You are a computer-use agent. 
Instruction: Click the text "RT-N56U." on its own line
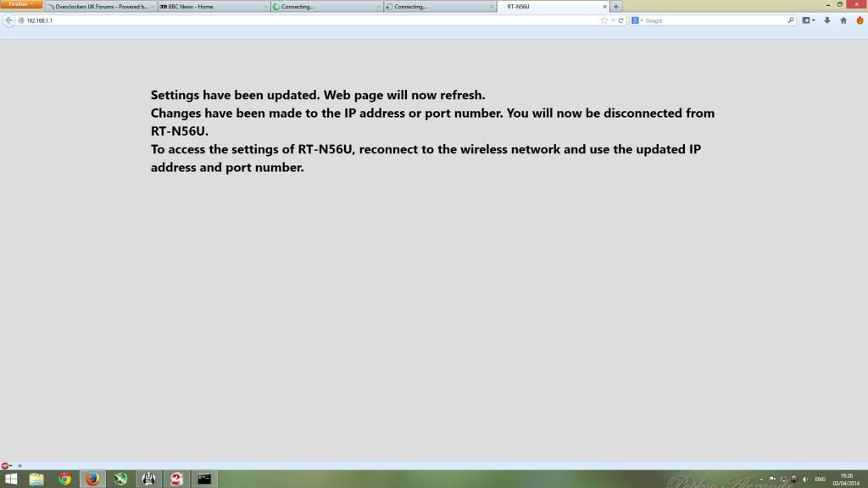[x=180, y=131]
